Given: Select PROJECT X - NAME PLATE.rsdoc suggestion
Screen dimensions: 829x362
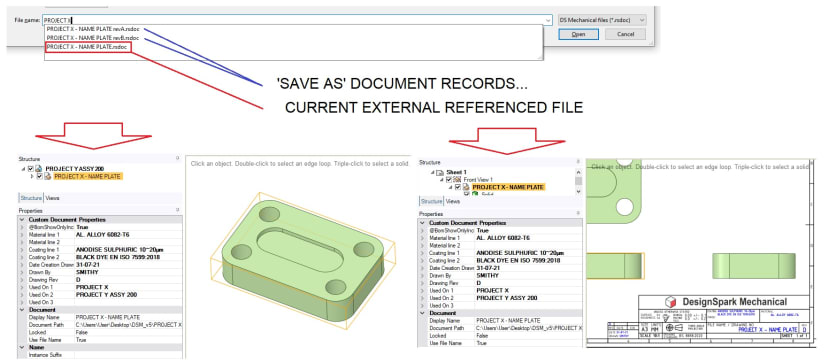Looking at the screenshot, I should 87,47.
